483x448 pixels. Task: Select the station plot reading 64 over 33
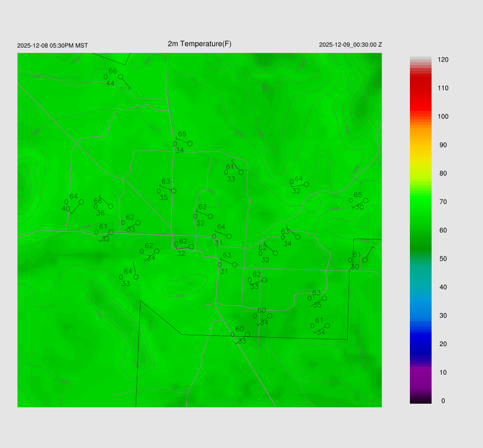point(136,277)
